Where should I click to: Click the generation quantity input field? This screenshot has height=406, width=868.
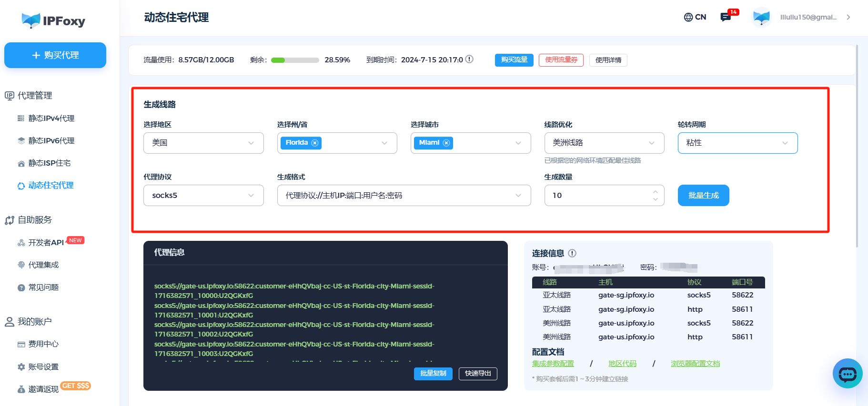pyautogui.click(x=598, y=195)
